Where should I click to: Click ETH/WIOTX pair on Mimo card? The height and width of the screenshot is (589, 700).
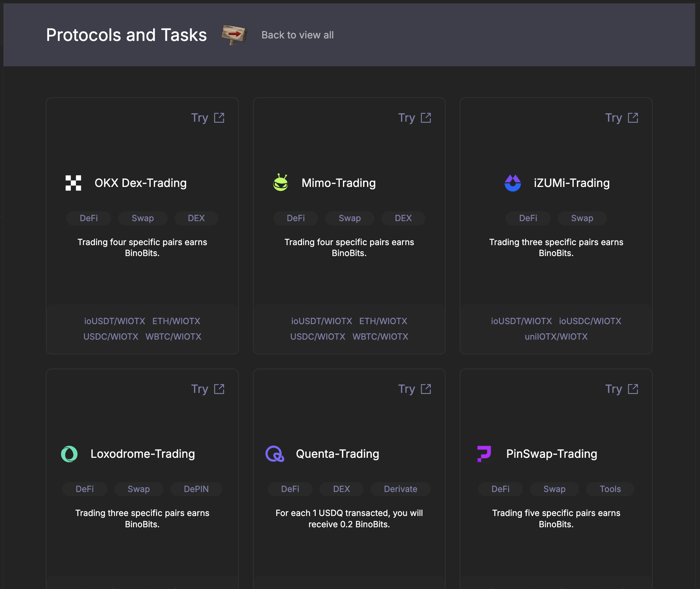tap(383, 321)
